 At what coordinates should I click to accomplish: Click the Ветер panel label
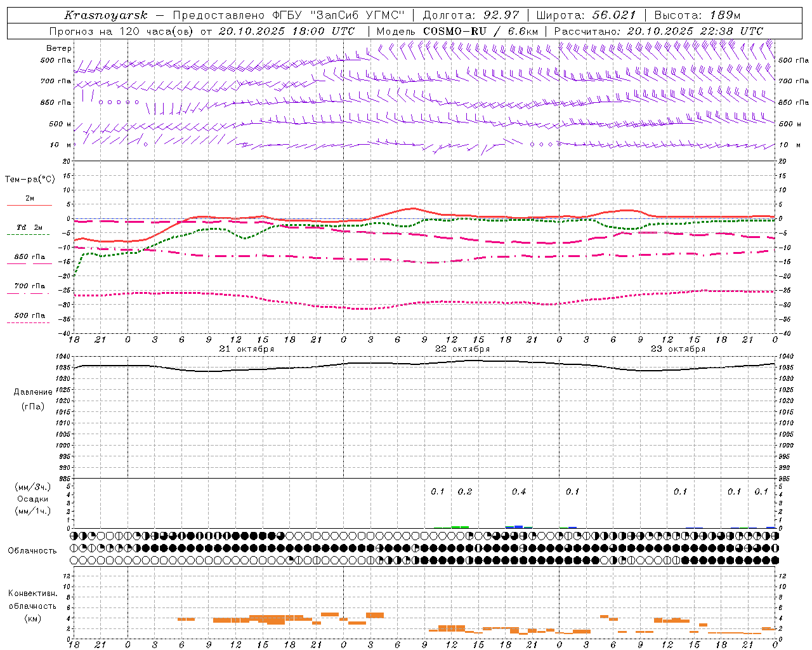coord(59,48)
